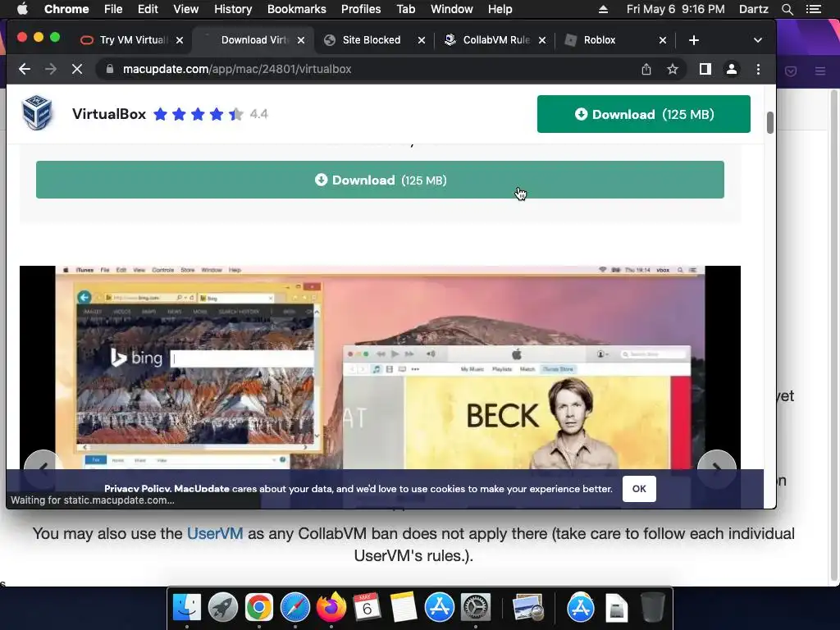Click the wide Download (125 MB) button
Viewport: 840px width, 630px height.
[380, 180]
